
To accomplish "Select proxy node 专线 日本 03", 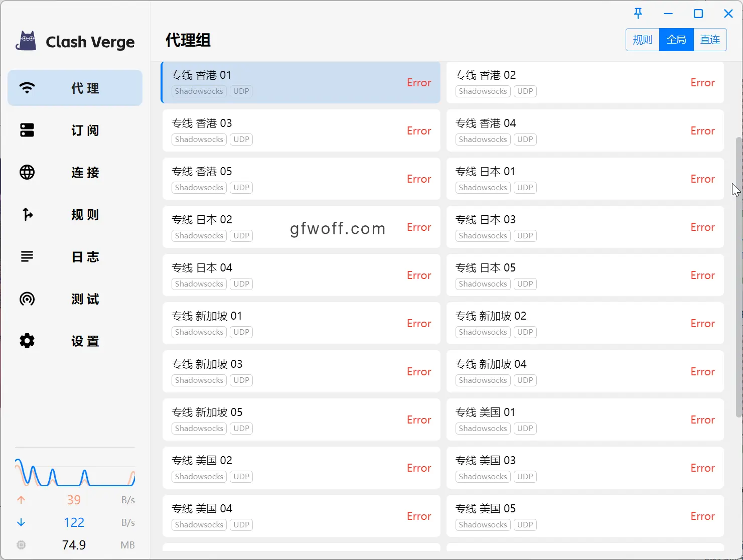I will click(x=585, y=227).
